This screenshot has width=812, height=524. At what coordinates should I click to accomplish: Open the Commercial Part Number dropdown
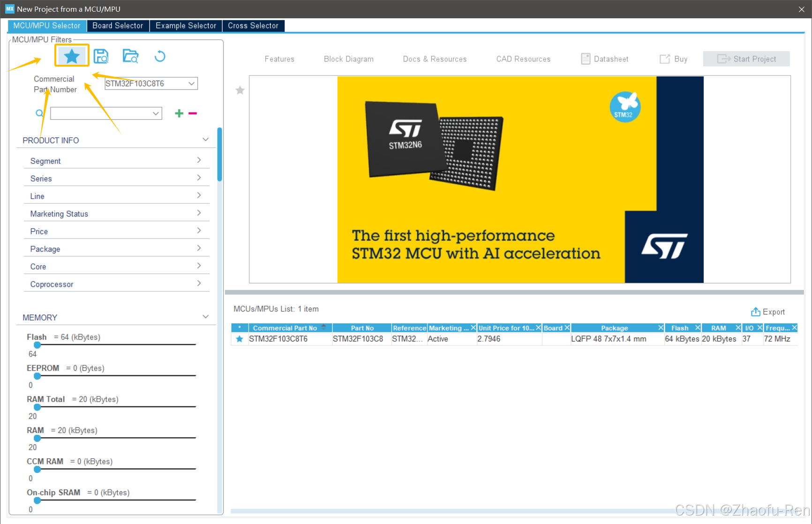pos(191,84)
